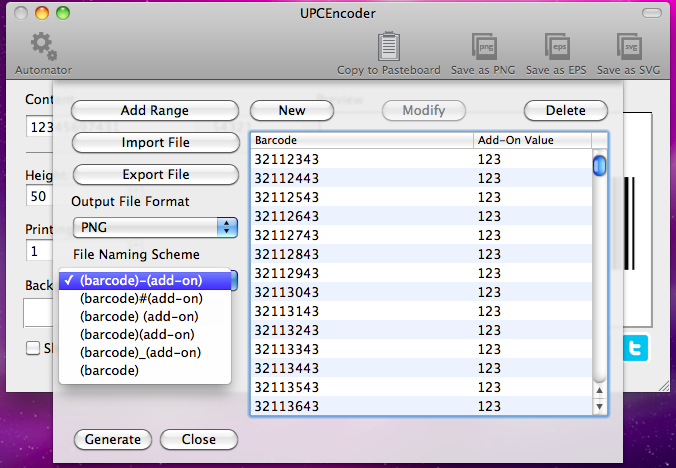Screen dimensions: 676x468
Task: Click the Save as PNG icon
Action: coord(484,47)
